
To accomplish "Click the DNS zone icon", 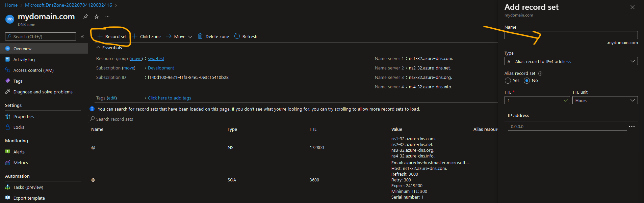I will click(10, 19).
